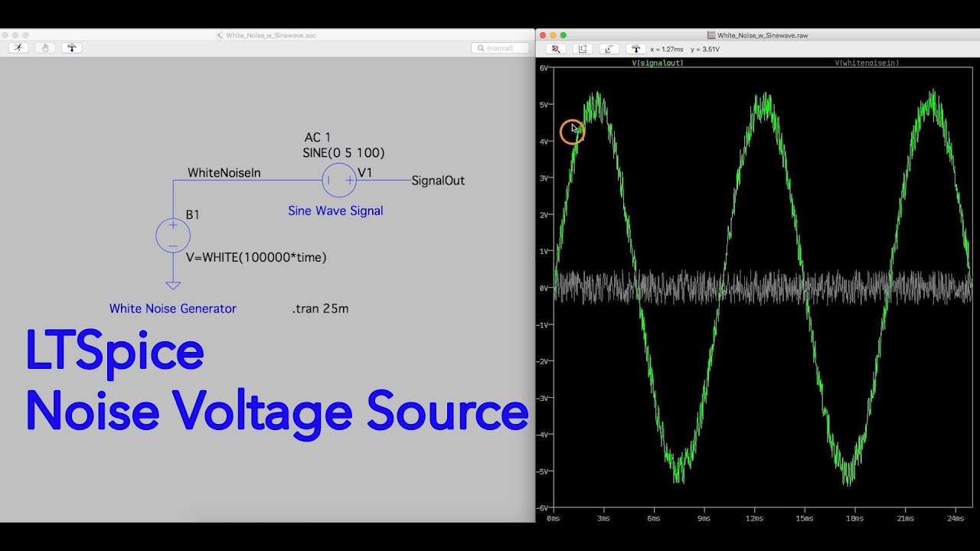Click the crossed-out run icon in waveform window
The image size is (980, 551).
tap(557, 49)
